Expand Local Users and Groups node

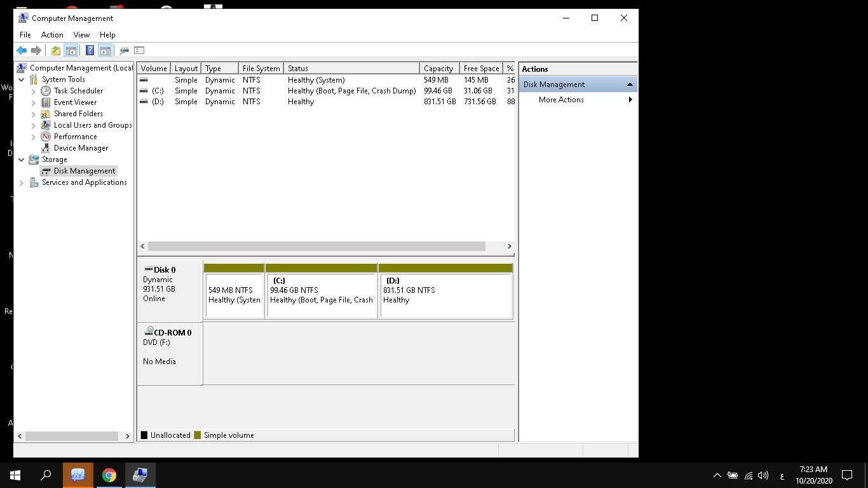(34, 125)
